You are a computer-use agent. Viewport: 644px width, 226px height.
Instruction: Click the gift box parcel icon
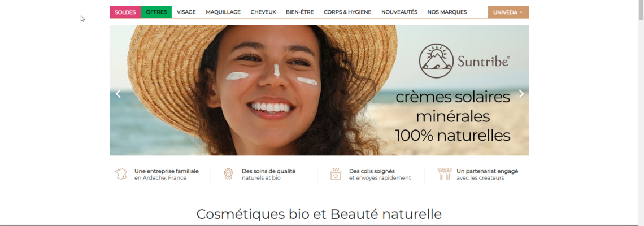[336, 174]
